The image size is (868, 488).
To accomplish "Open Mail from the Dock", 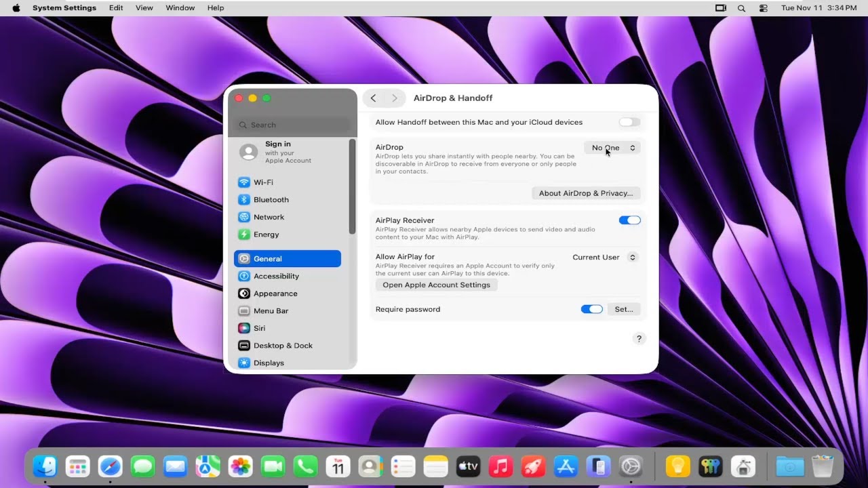I will [175, 466].
